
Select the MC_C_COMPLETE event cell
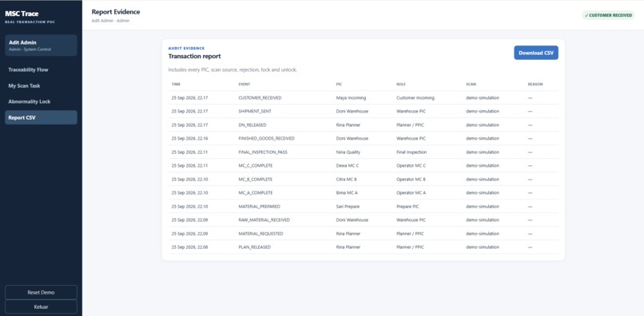(x=256, y=165)
